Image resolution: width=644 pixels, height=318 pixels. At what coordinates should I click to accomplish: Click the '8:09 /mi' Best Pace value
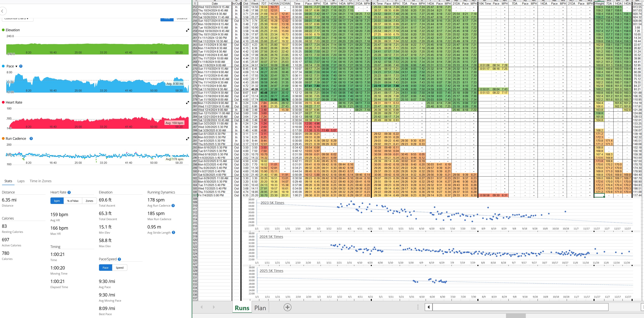pos(107,308)
